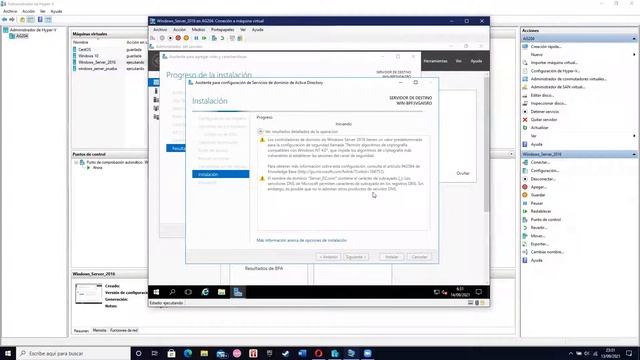Open Configuración de Hyper-V action
The height and width of the screenshot is (360, 640).
555,71
